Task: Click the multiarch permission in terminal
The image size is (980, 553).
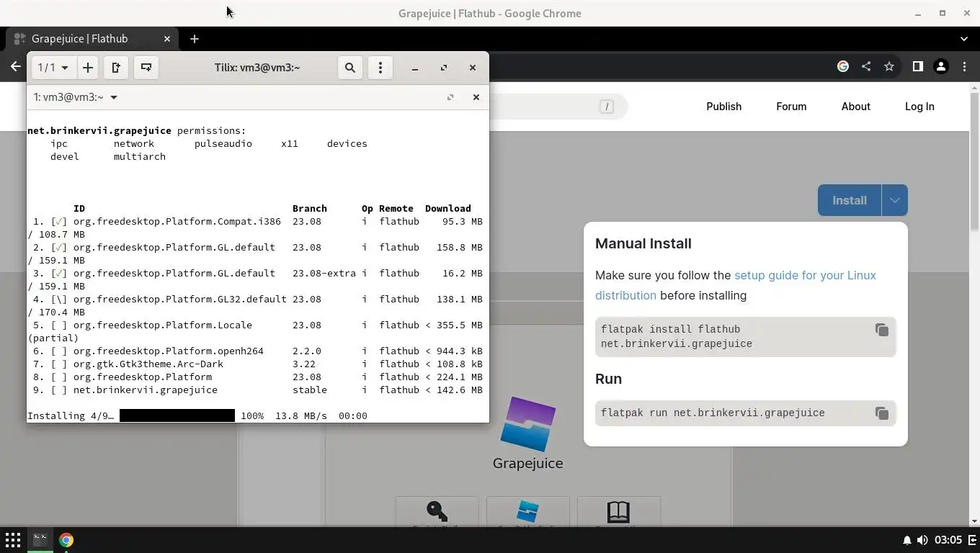Action: tap(140, 156)
